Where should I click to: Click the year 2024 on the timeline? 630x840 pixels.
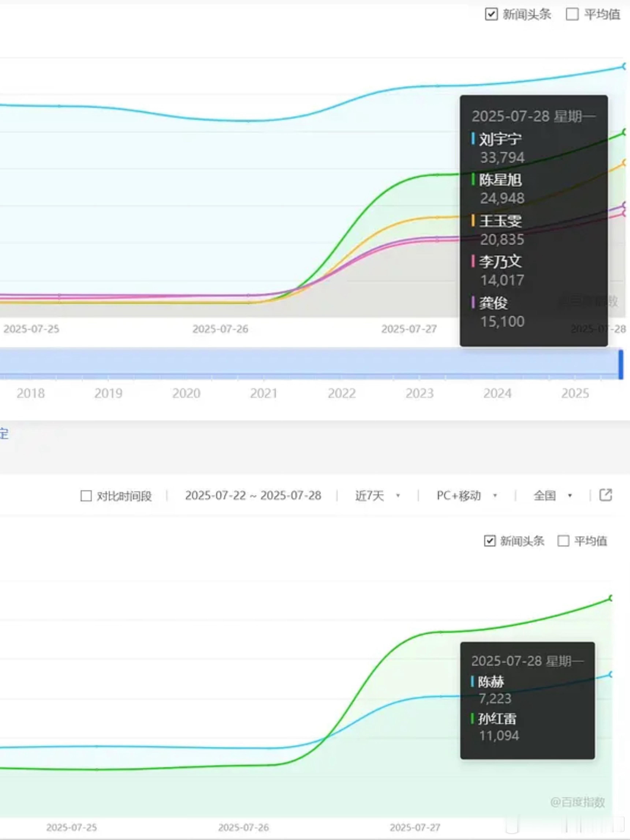pyautogui.click(x=497, y=393)
